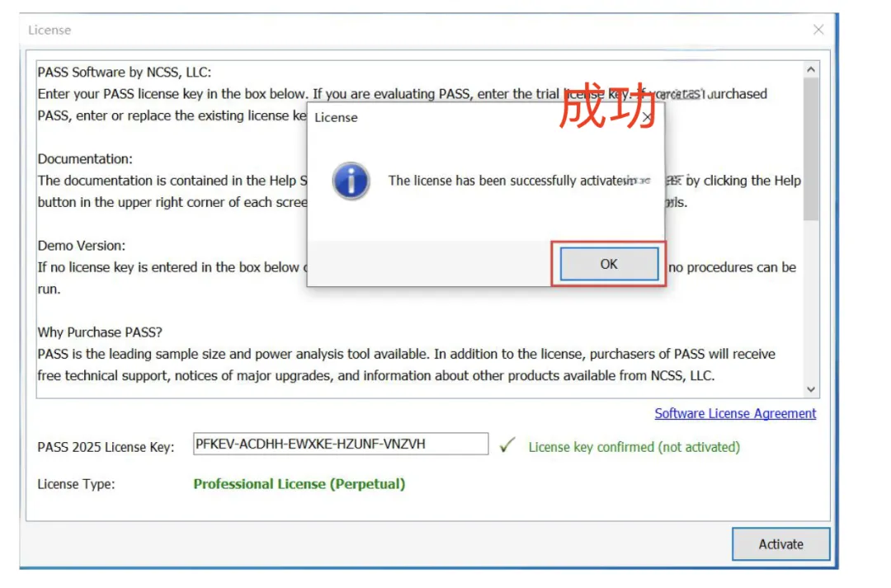Click the green checkmark beside license key
Viewport: 891px width, 588px height.
[x=507, y=445]
